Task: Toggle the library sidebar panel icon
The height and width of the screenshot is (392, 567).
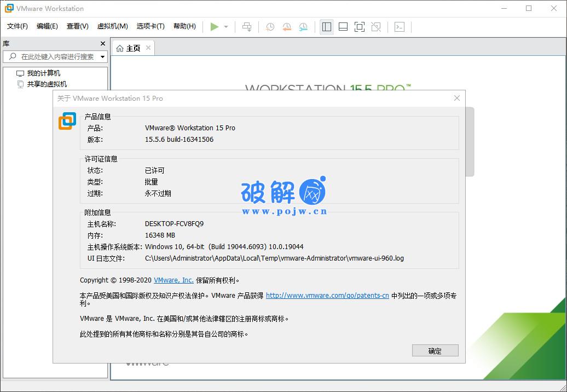Action: pyautogui.click(x=326, y=26)
